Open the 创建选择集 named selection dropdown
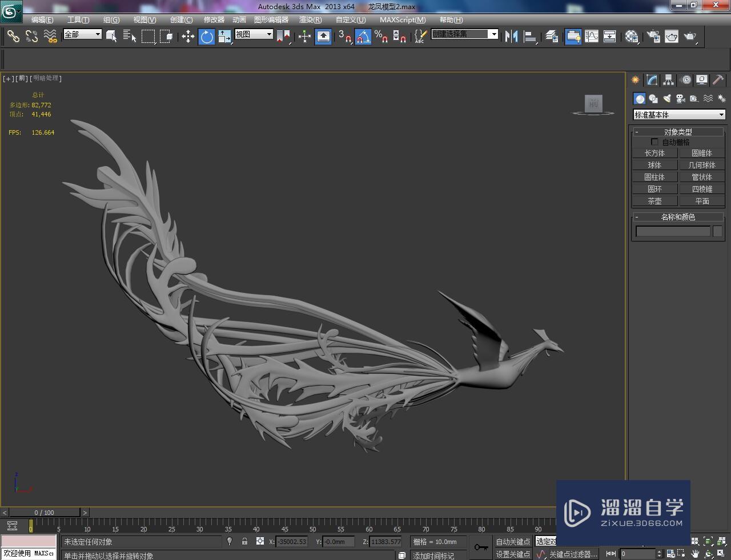731x560 pixels. point(465,34)
